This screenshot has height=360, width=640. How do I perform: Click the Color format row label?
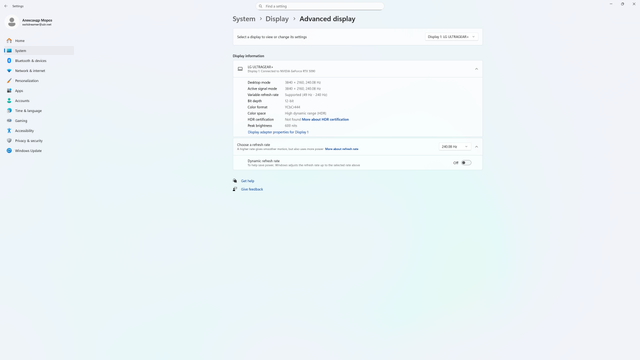(257, 107)
